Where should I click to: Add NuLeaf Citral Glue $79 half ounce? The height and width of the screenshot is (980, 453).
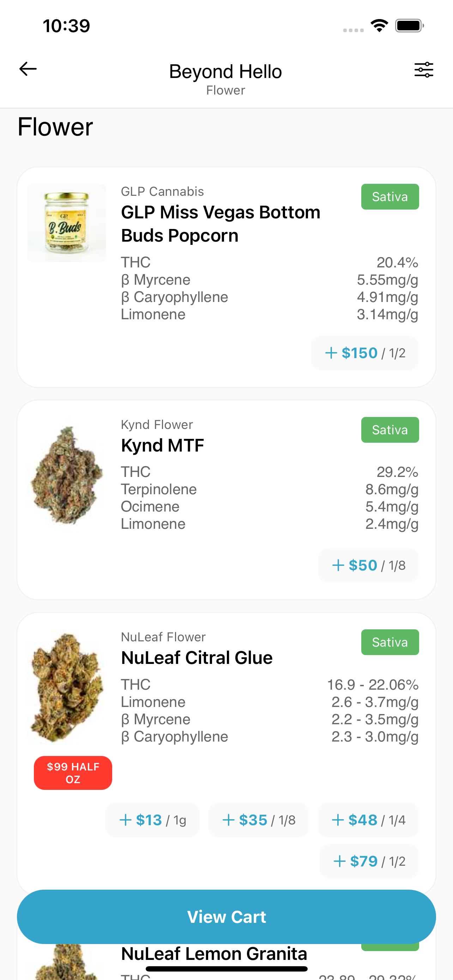click(369, 861)
